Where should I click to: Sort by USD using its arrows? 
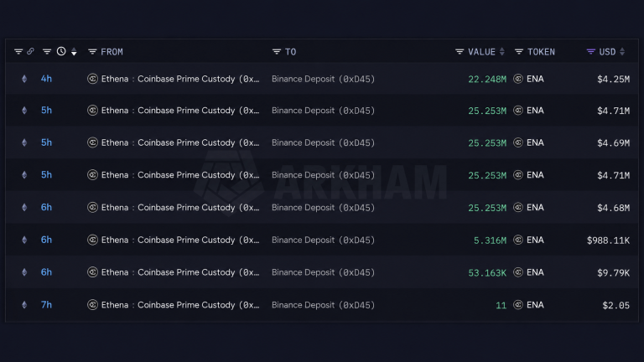(x=622, y=52)
